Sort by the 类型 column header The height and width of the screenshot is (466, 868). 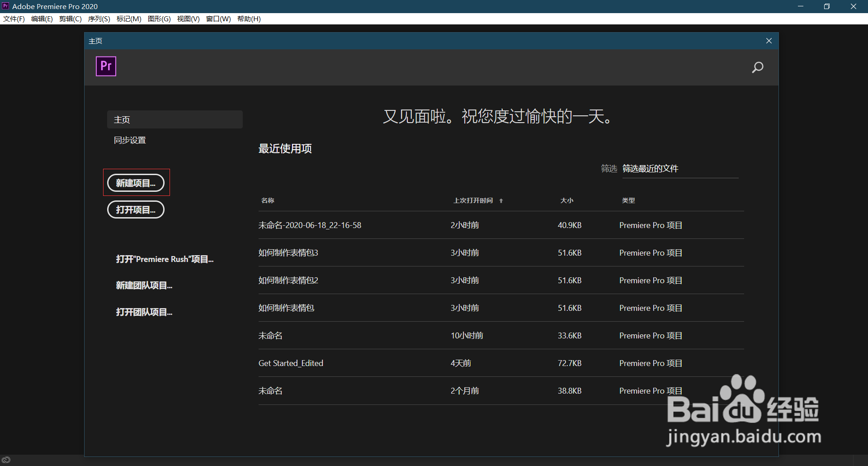[x=628, y=200]
